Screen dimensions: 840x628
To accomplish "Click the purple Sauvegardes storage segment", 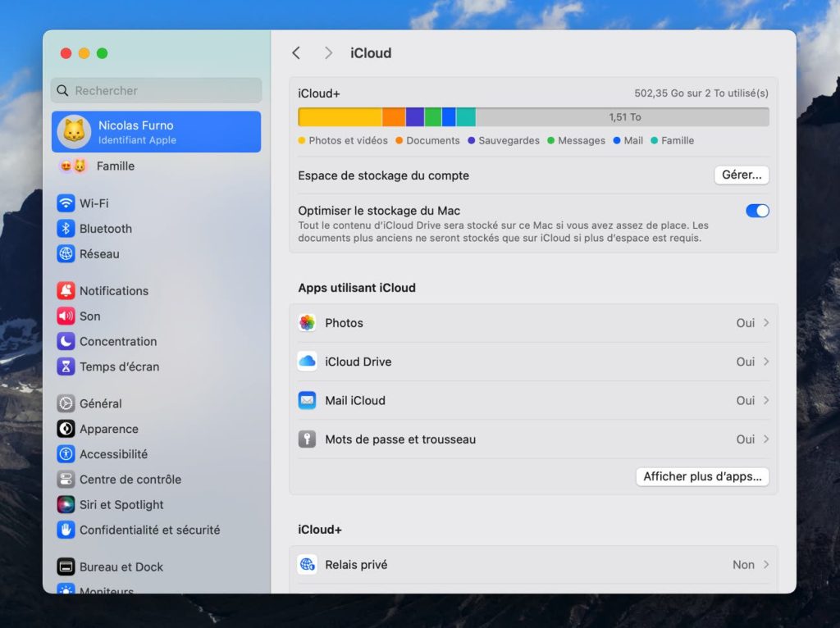I will [x=415, y=116].
